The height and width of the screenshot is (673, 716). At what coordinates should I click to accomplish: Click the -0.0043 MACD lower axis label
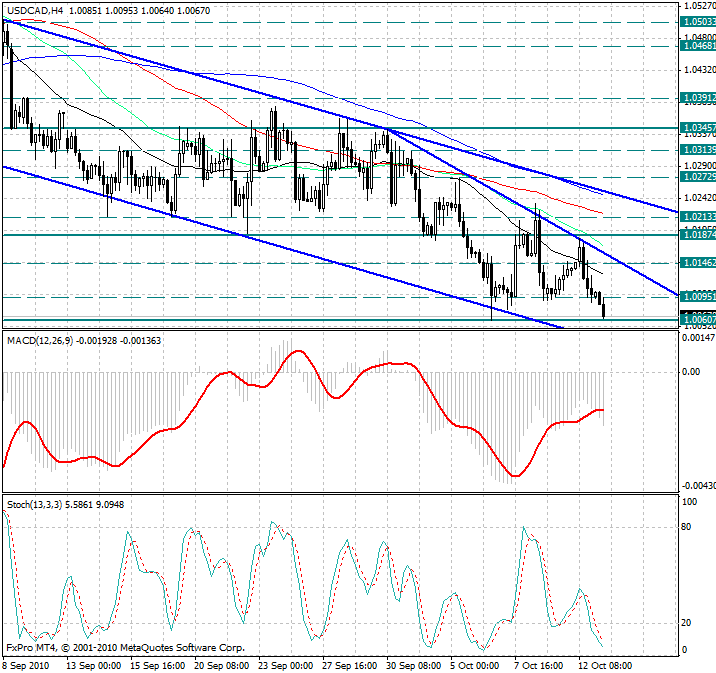(698, 486)
